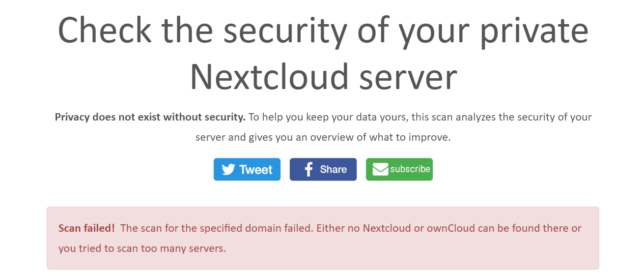Click 'you tried to scan too many servers.' text
644x276 pixels.
[x=142, y=248]
